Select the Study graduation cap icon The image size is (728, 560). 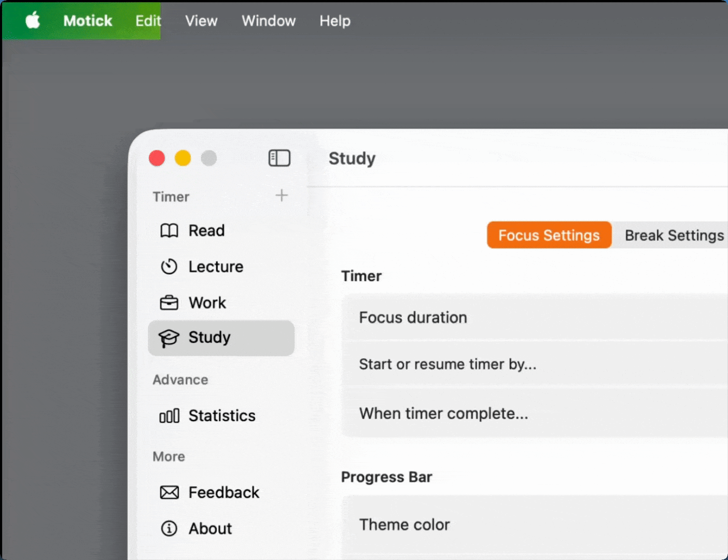pyautogui.click(x=169, y=338)
